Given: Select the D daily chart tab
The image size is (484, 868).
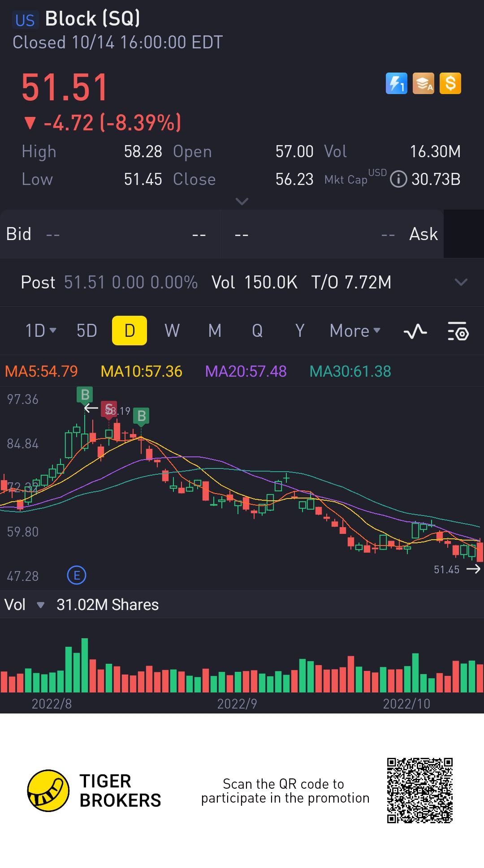Looking at the screenshot, I should pyautogui.click(x=130, y=331).
